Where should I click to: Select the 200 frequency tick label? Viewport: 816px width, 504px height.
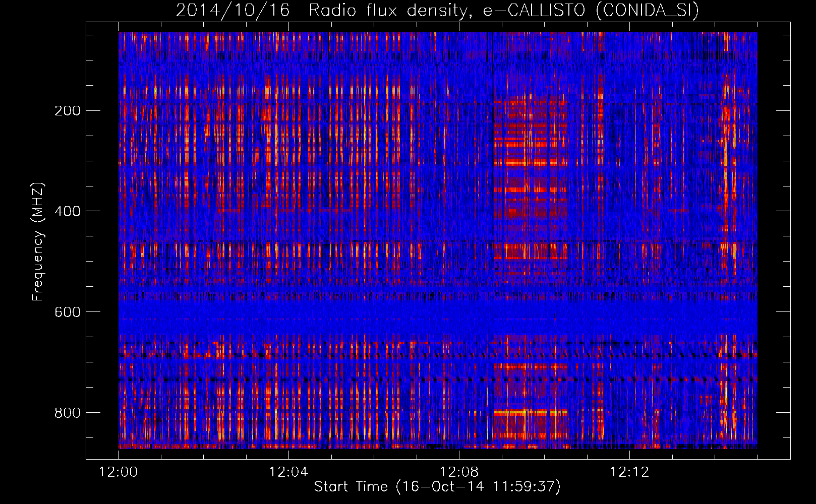(x=67, y=110)
